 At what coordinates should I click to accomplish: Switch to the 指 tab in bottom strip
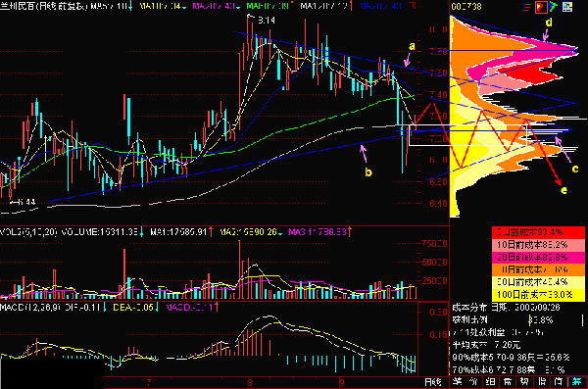542,382
